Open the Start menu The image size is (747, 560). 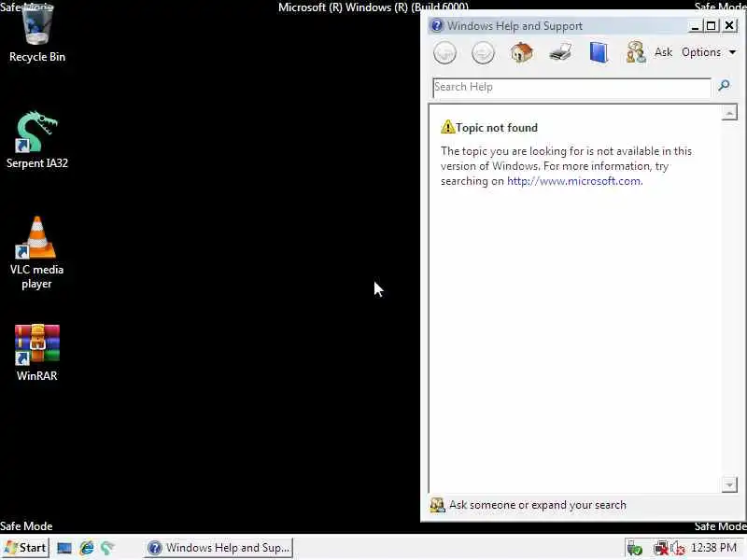point(25,548)
